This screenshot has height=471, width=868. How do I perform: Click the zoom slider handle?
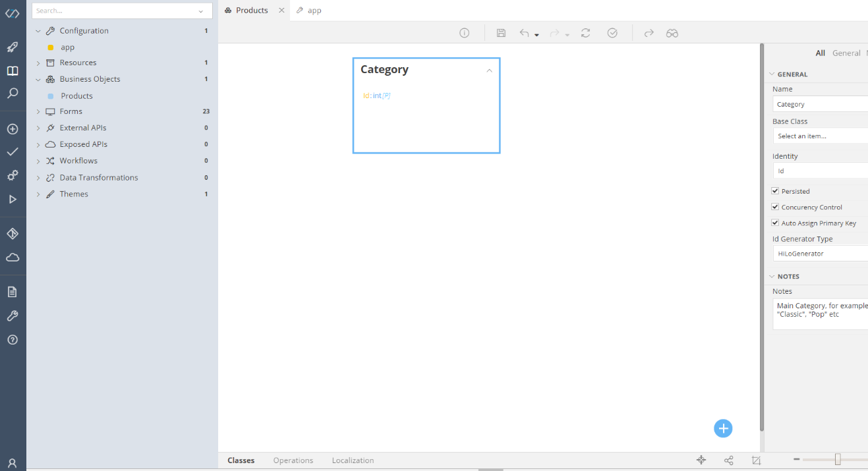(x=838, y=460)
